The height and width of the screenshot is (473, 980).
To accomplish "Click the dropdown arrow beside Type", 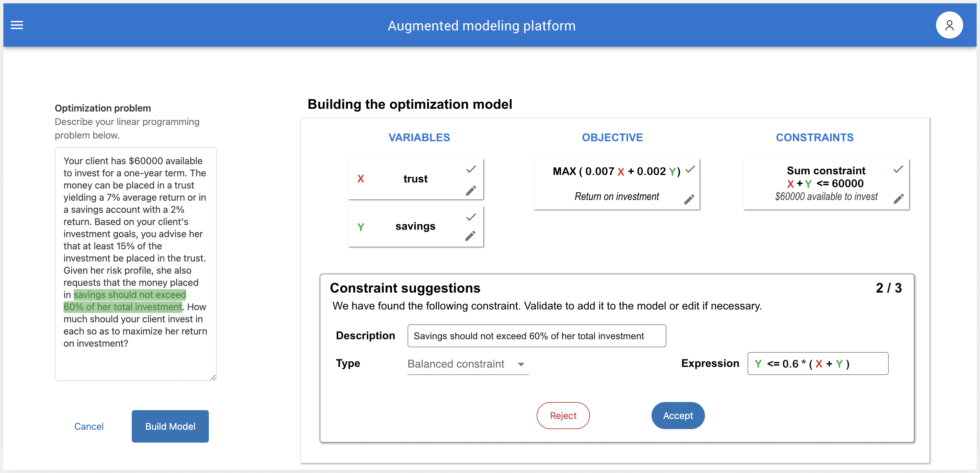I will point(521,364).
